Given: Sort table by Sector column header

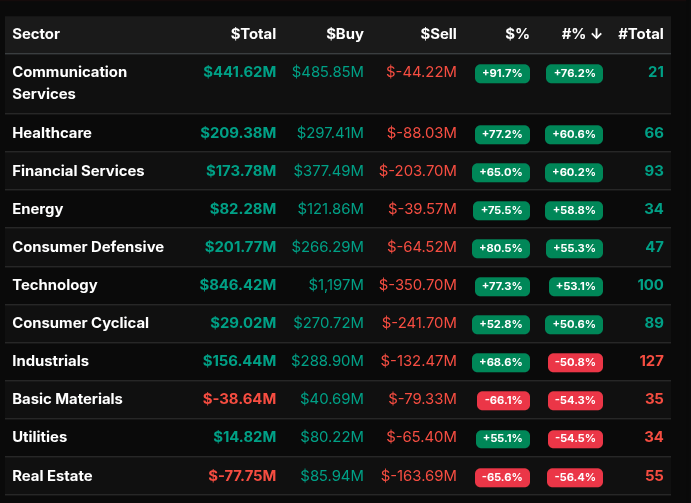Looking at the screenshot, I should pos(36,34).
